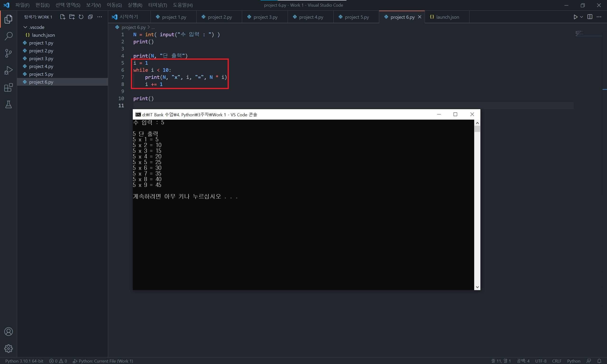Change CRLF line ending setting
607x364 pixels.
click(556, 361)
